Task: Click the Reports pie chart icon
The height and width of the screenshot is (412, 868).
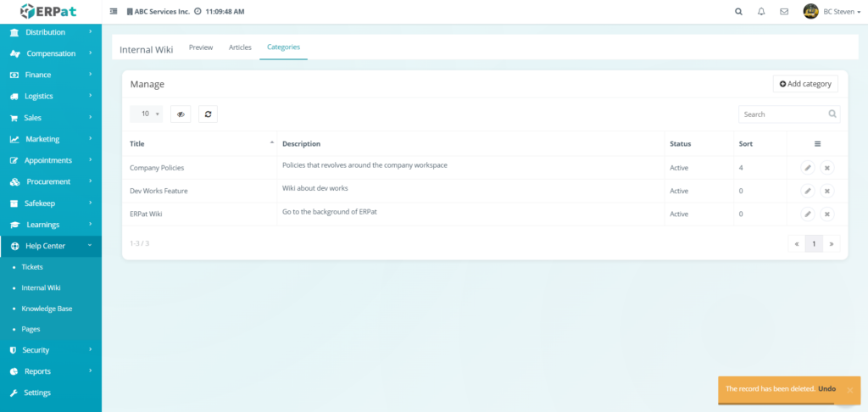Action: click(x=14, y=371)
